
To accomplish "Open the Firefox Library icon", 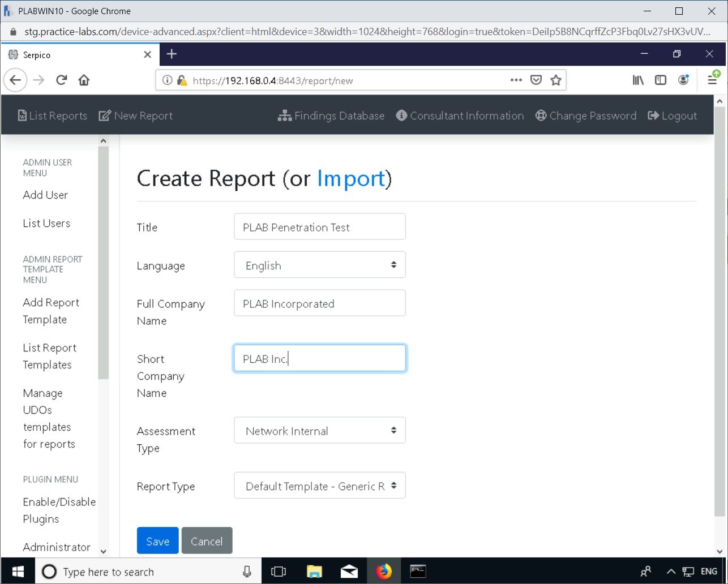I will click(x=638, y=80).
